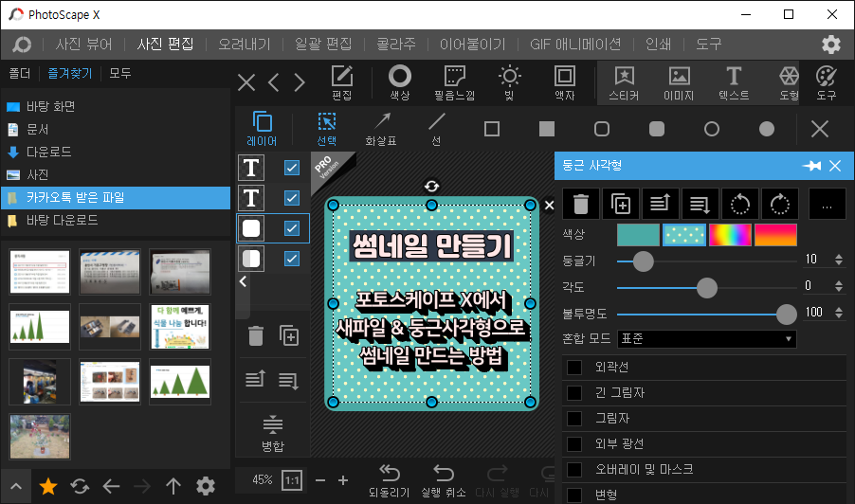Screen dimensions: 855x504
Task: Send object backward in 둥근 사각형 panel
Action: 700,204
